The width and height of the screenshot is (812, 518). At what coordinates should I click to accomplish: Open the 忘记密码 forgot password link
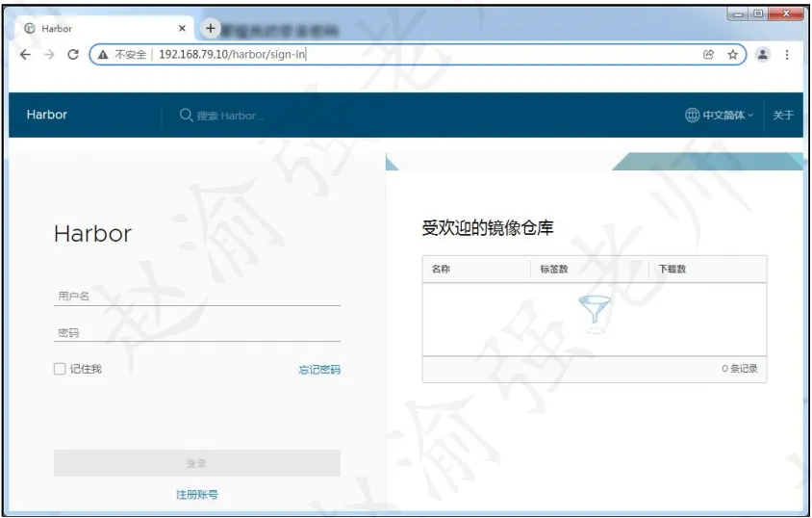coord(319,370)
